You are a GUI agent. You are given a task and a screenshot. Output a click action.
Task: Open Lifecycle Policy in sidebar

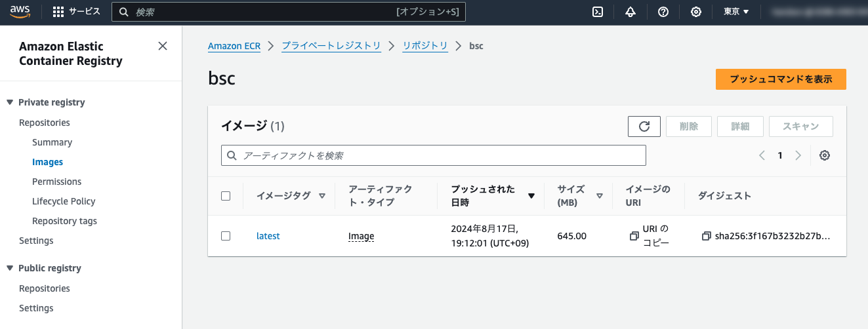tap(64, 201)
